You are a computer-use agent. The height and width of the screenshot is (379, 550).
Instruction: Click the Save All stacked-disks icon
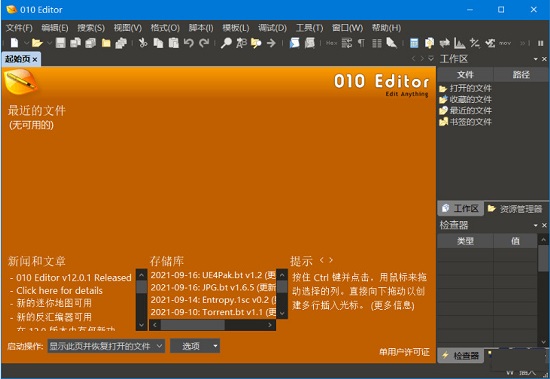(90, 43)
